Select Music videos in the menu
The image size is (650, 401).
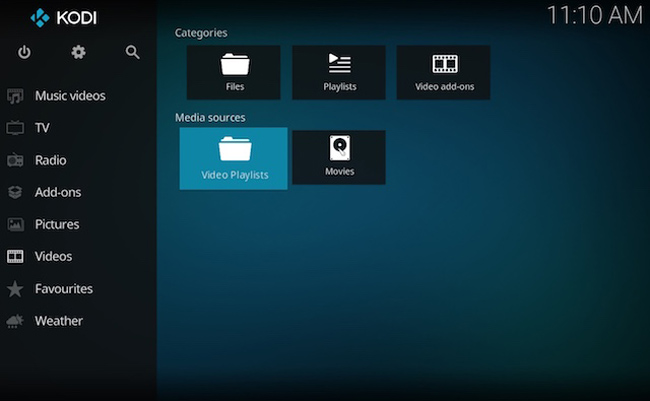(70, 96)
